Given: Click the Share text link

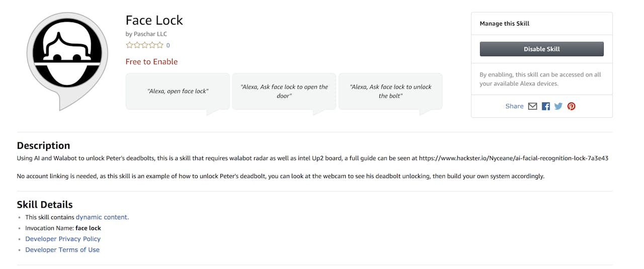Looking at the screenshot, I should [514, 106].
